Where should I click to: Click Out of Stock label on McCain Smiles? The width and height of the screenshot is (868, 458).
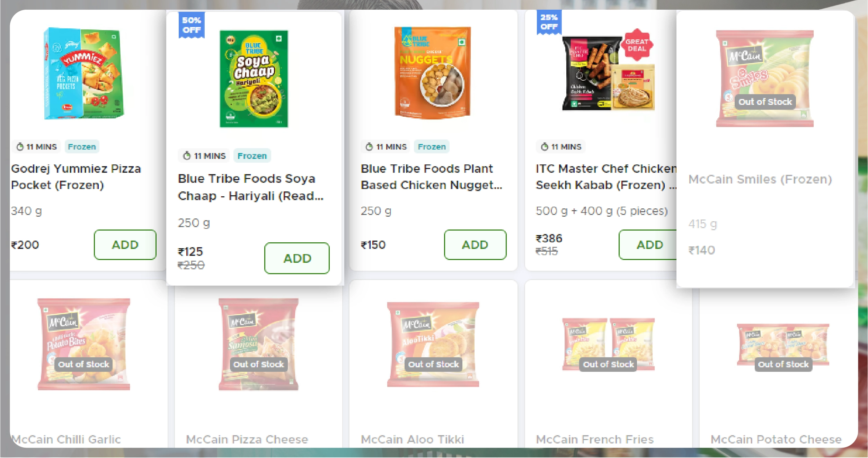(765, 102)
